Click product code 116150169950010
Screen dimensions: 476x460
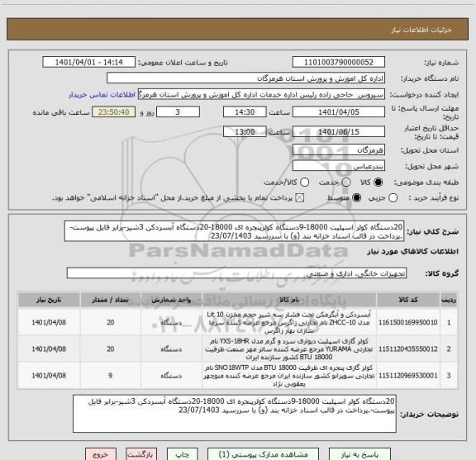407,323
